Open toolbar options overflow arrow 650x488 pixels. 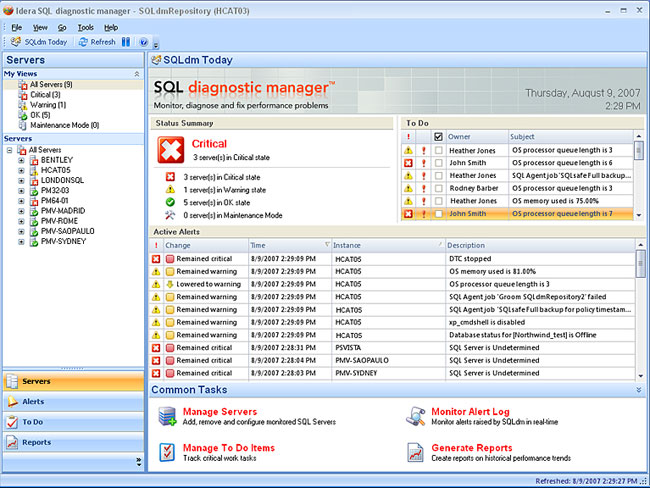[x=156, y=45]
